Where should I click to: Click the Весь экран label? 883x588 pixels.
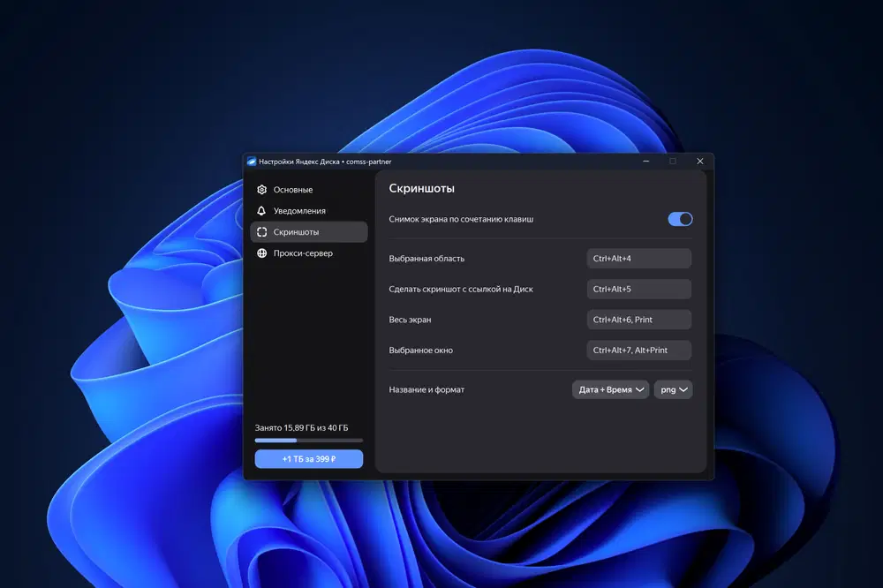(410, 320)
